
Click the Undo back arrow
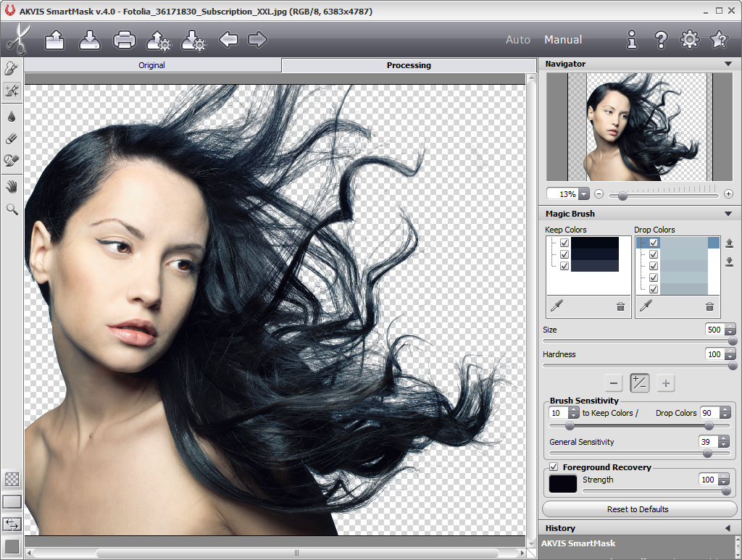[228, 40]
